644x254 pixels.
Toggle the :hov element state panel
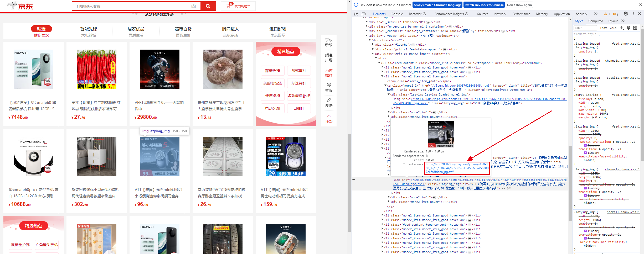pyautogui.click(x=604, y=28)
